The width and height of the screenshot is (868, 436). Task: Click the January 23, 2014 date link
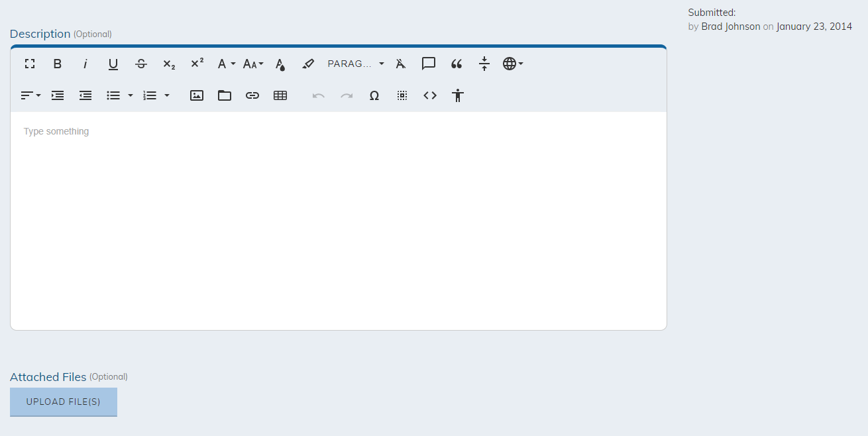pyautogui.click(x=814, y=27)
